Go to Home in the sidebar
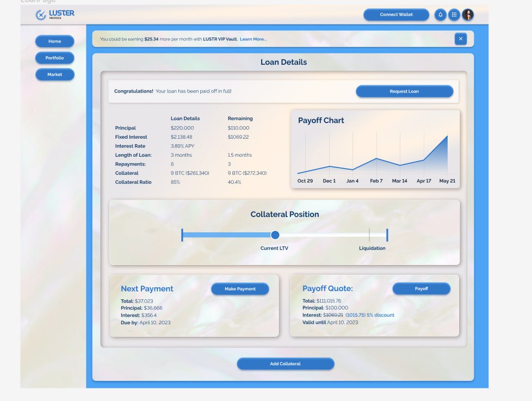Image resolution: width=532 pixels, height=401 pixels. pyautogui.click(x=54, y=41)
